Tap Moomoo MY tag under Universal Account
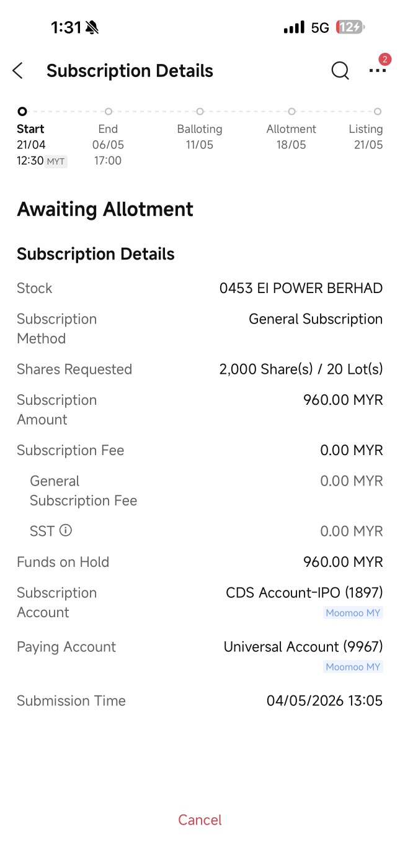Image resolution: width=400 pixels, height=868 pixels. point(353,667)
